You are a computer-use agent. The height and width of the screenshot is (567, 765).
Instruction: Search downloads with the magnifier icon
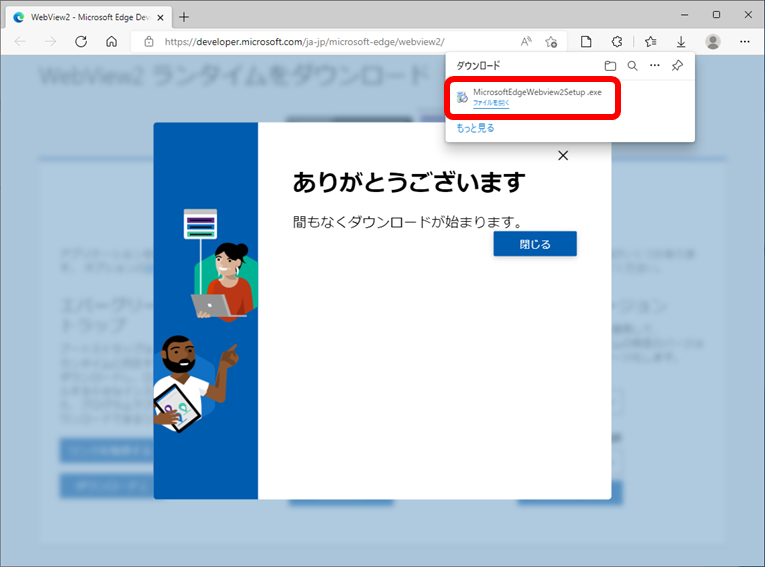click(632, 65)
